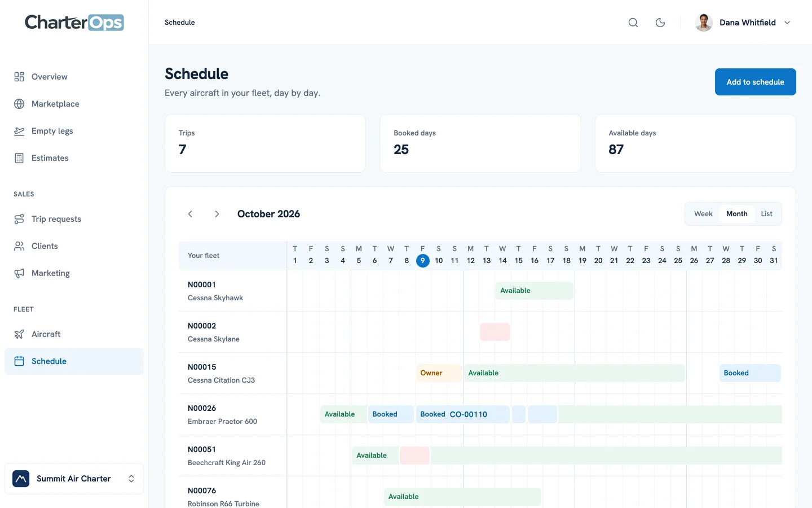The image size is (812, 508).
Task: Click N00002 pink schedule block
Action: click(x=495, y=332)
